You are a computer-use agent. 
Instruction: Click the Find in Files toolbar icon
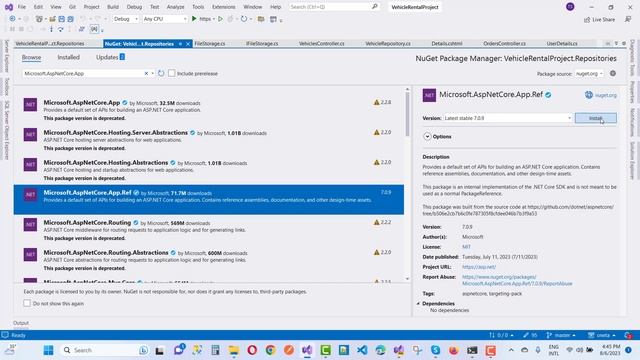(261, 19)
